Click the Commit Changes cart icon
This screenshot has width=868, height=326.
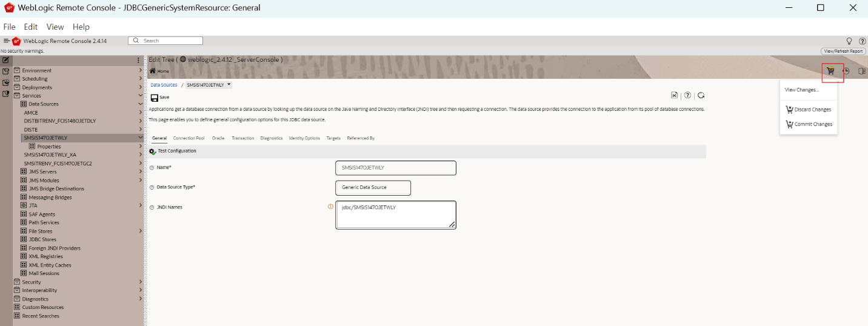(789, 124)
